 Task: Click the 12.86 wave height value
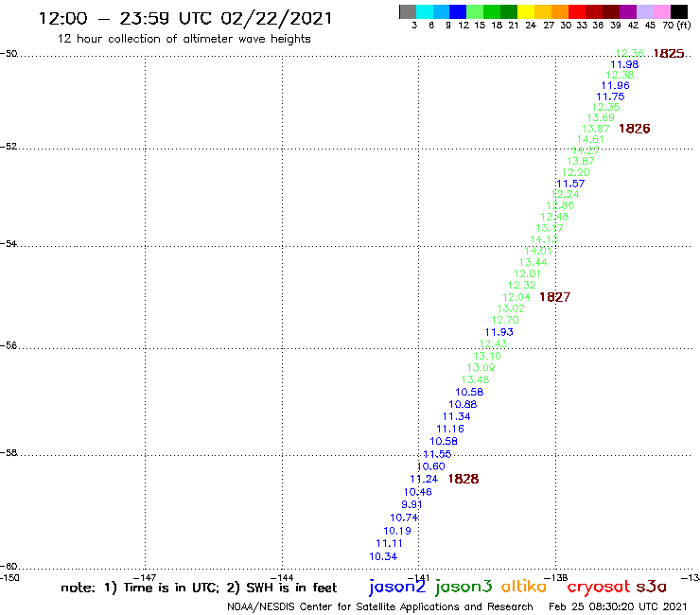[560, 205]
